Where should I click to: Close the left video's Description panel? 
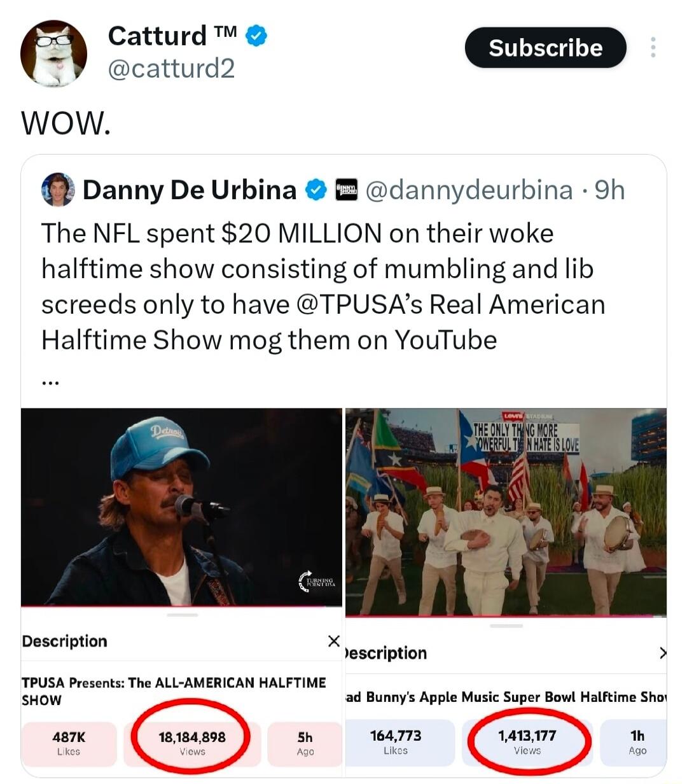[x=333, y=641]
